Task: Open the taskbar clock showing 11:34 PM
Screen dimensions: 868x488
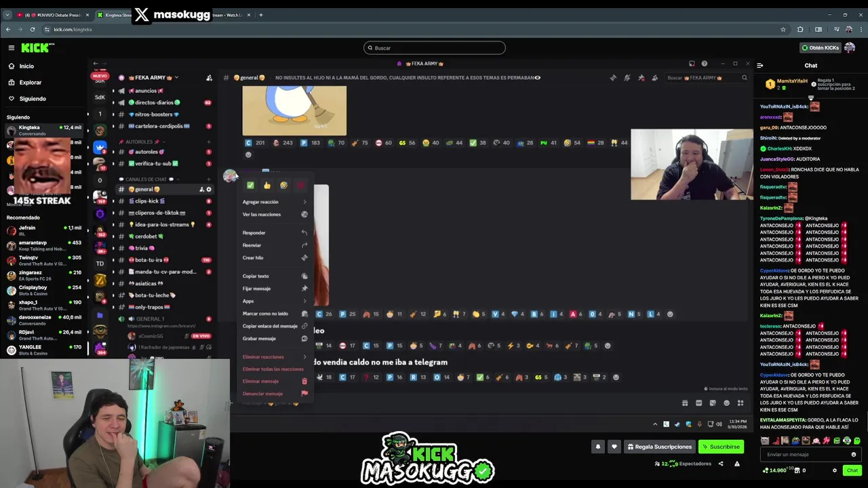Action: [x=737, y=424]
